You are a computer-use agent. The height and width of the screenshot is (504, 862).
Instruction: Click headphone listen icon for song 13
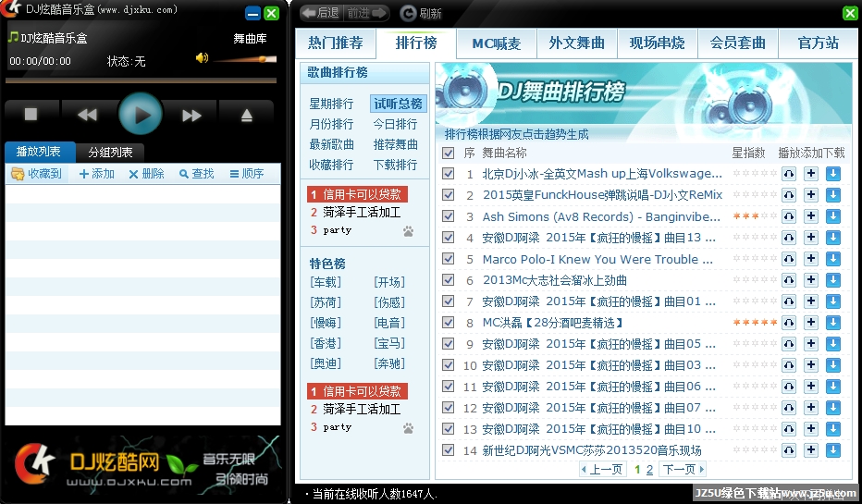pos(789,429)
